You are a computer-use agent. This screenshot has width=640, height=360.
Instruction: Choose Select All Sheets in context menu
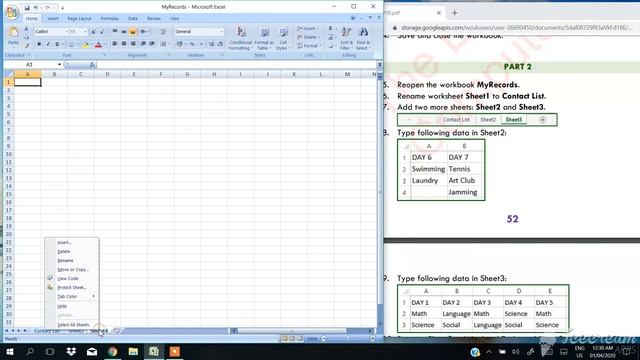72,325
